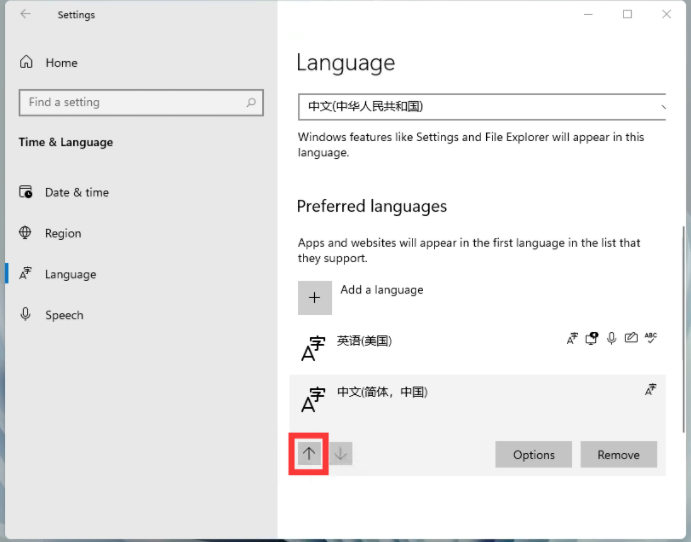
Task: Click the move language up arrow
Action: pos(309,454)
